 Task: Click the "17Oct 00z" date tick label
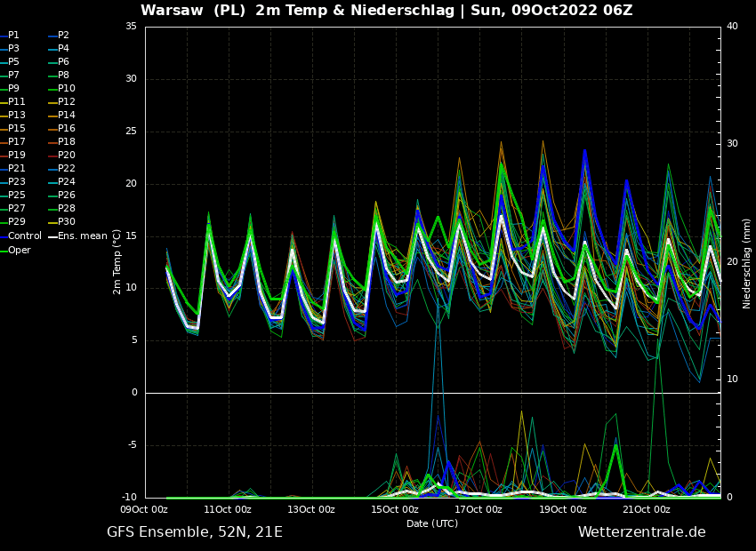click(x=479, y=509)
